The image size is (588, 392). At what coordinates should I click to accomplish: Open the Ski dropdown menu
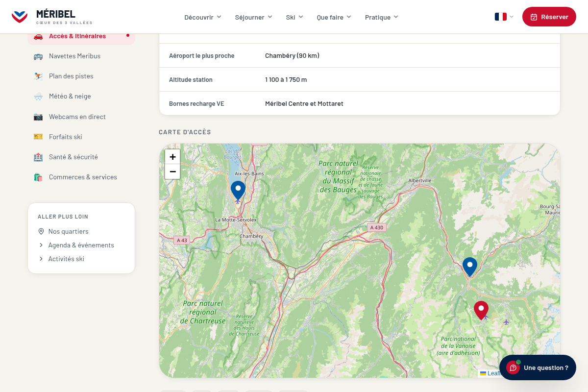click(294, 17)
